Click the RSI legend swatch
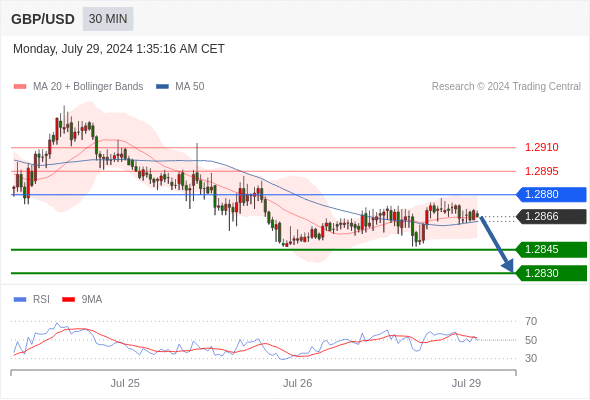The image size is (590, 400). (x=20, y=300)
